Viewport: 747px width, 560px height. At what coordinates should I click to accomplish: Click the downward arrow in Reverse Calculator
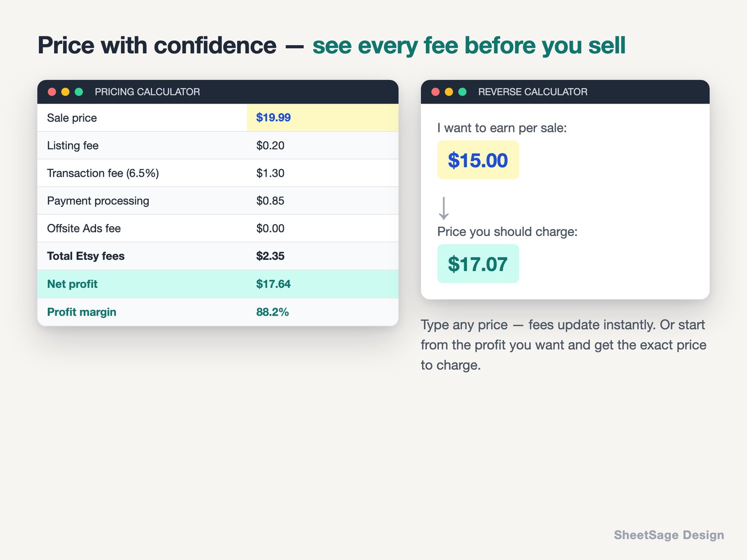(x=444, y=208)
